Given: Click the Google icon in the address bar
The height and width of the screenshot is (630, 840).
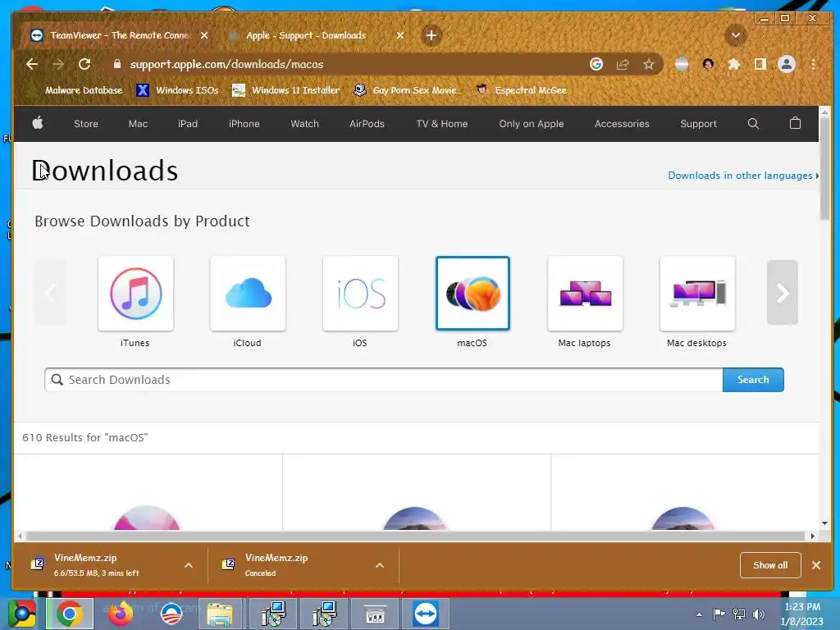Looking at the screenshot, I should [x=596, y=64].
